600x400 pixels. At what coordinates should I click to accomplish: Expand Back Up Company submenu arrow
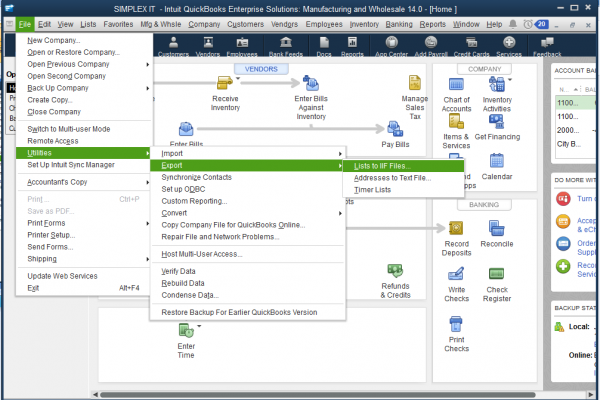point(147,88)
